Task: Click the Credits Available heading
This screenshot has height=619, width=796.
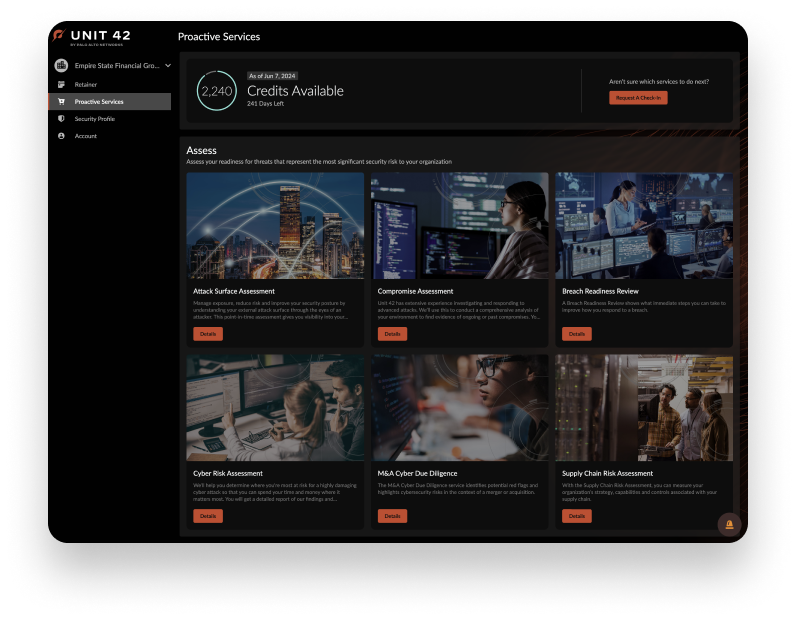Action: (295, 91)
